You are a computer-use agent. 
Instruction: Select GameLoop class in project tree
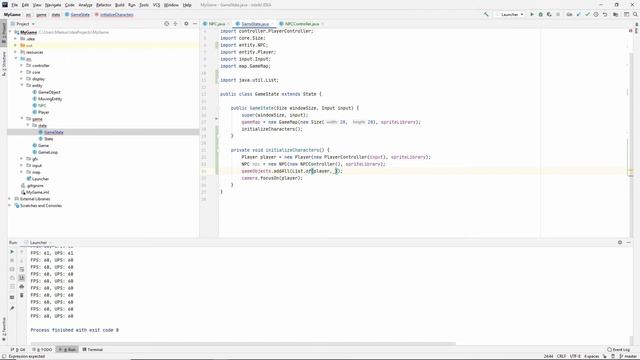pyautogui.click(x=48, y=152)
